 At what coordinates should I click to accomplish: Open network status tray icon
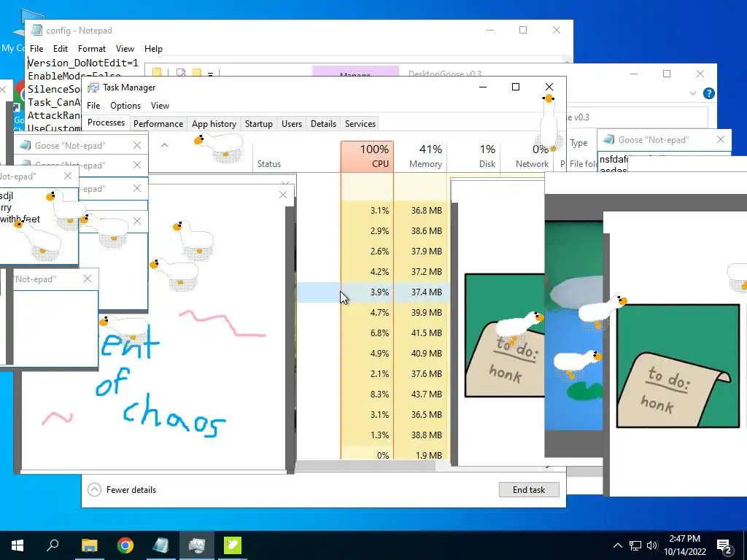pos(635,545)
